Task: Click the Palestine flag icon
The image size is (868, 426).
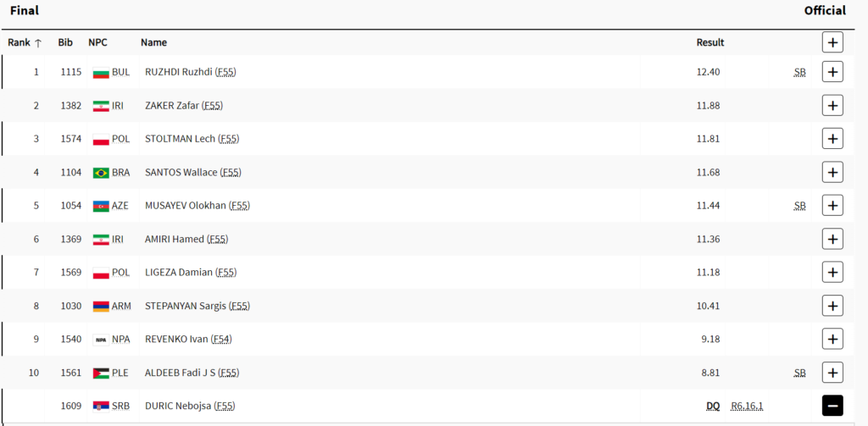Action: click(101, 373)
